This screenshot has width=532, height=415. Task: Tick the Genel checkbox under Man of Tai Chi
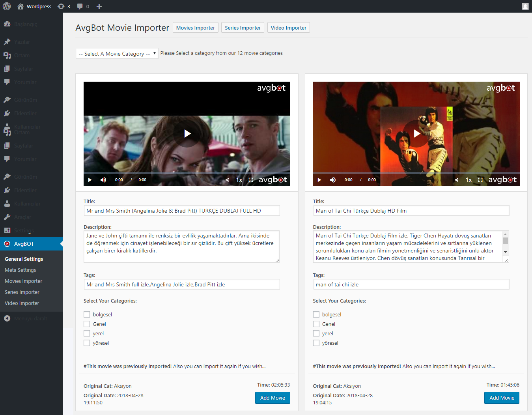click(x=316, y=324)
